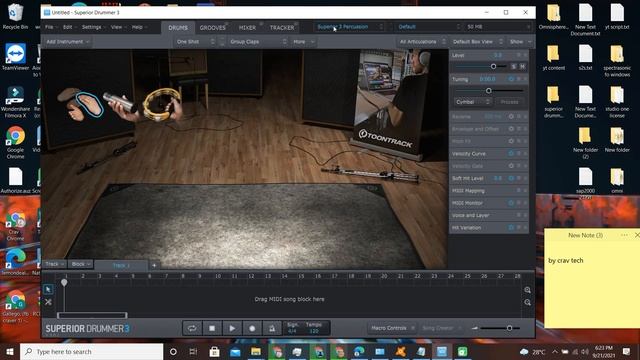Toggle Reverse power button

(511, 116)
